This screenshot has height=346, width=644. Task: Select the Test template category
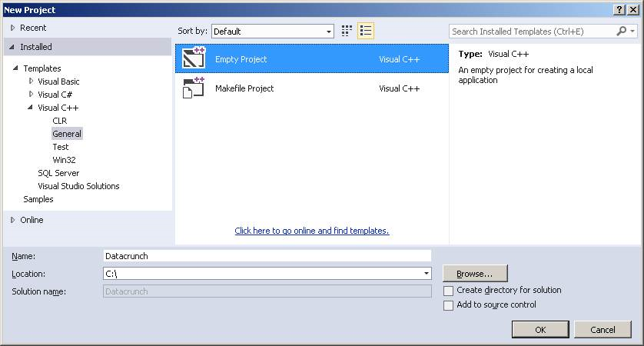pos(61,147)
